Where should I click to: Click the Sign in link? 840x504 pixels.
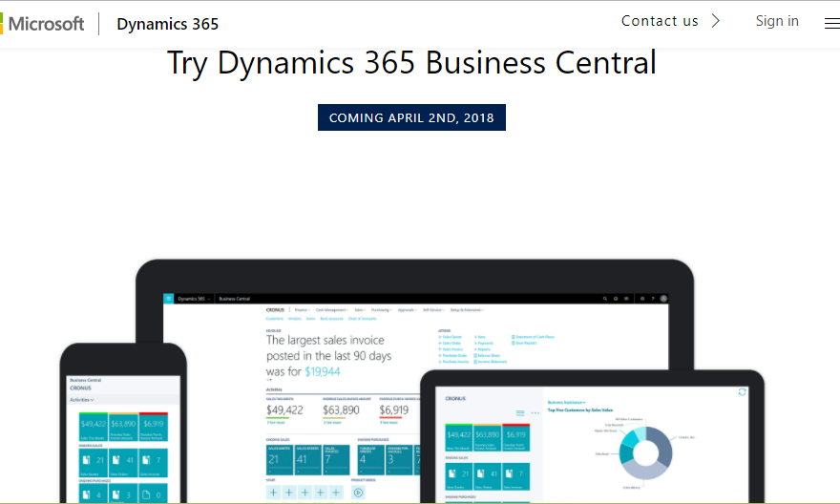coord(777,21)
